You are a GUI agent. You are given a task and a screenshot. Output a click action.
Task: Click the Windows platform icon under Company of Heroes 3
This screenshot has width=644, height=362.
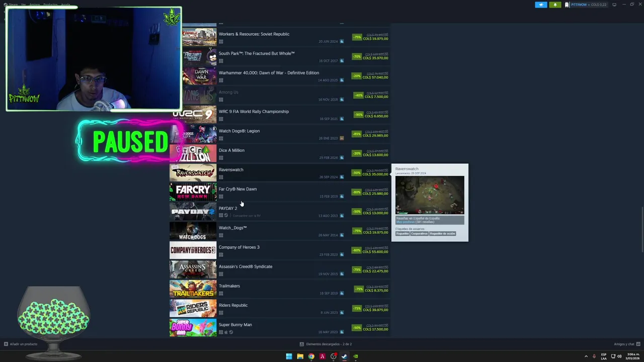221,254
